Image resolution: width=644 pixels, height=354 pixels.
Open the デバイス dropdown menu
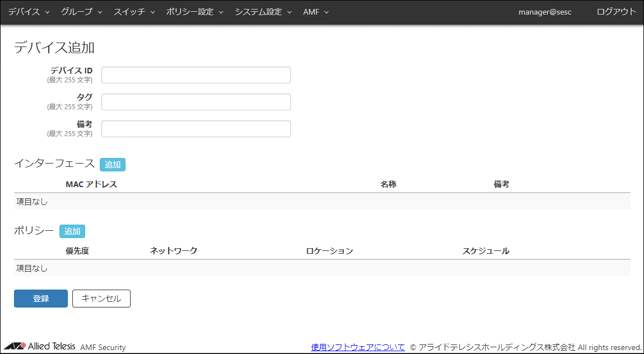click(x=29, y=12)
